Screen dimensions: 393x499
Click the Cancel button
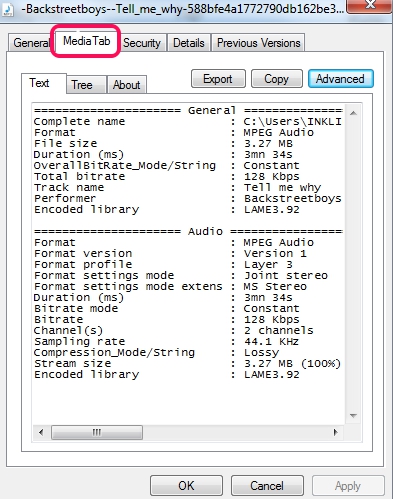tap(267, 485)
